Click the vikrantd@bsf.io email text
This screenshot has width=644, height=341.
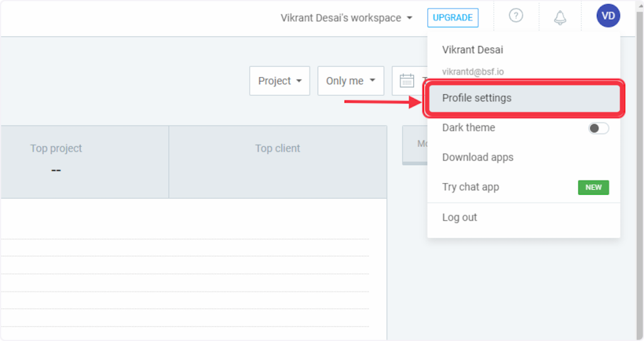(472, 72)
